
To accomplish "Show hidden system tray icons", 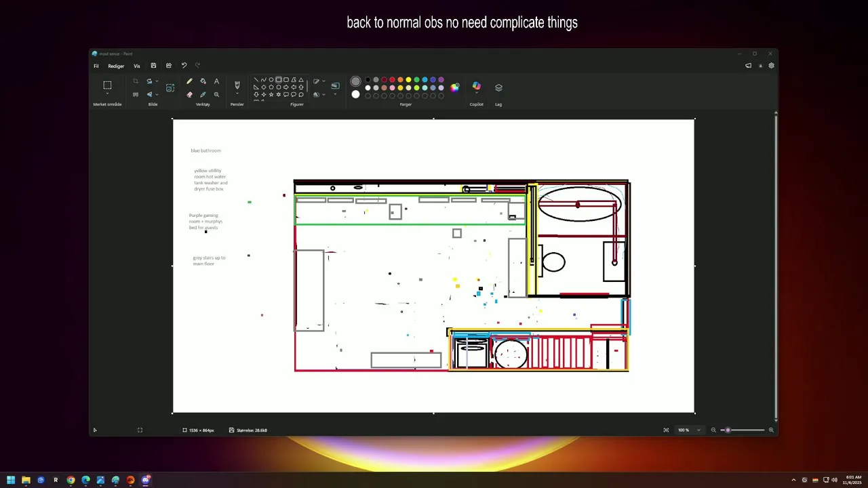I will click(793, 480).
